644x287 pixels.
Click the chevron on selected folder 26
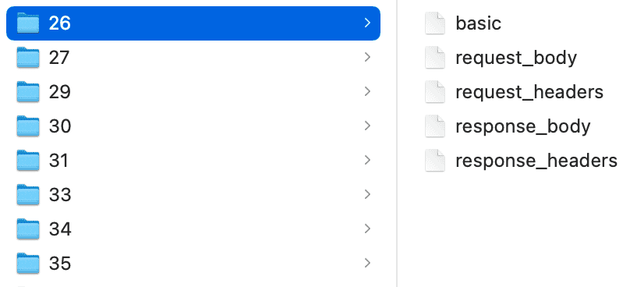(367, 23)
